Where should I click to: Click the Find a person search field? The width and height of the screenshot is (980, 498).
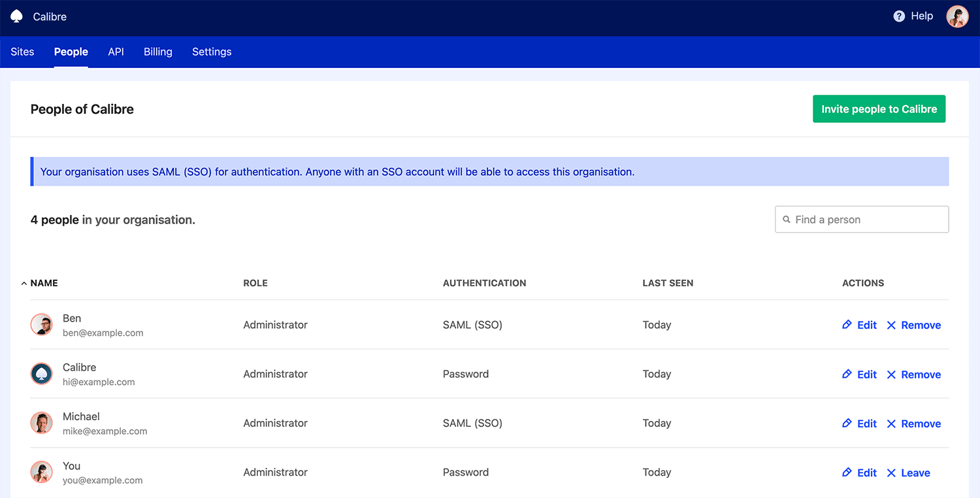[861, 219]
